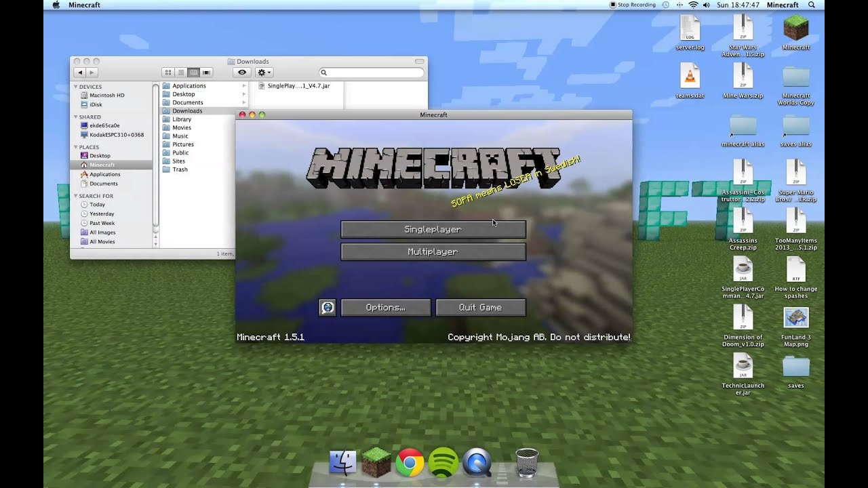The height and width of the screenshot is (488, 868).
Task: Click Stop Recording in the menu bar
Action: tap(633, 5)
